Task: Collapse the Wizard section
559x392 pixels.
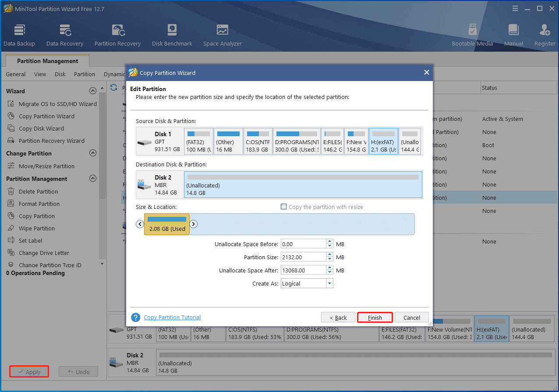Action: point(92,91)
